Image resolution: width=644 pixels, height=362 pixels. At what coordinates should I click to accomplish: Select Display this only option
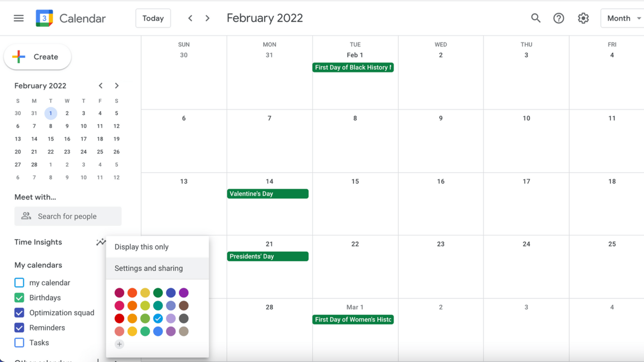[x=141, y=247]
